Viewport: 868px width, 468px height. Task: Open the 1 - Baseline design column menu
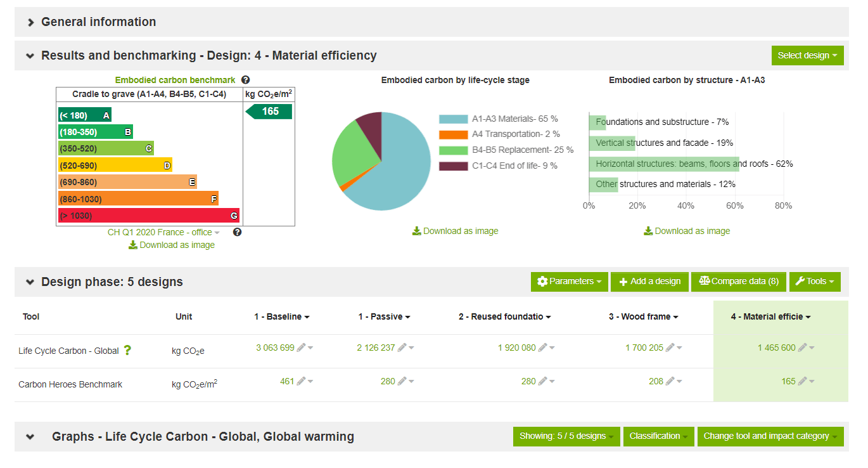[282, 316]
